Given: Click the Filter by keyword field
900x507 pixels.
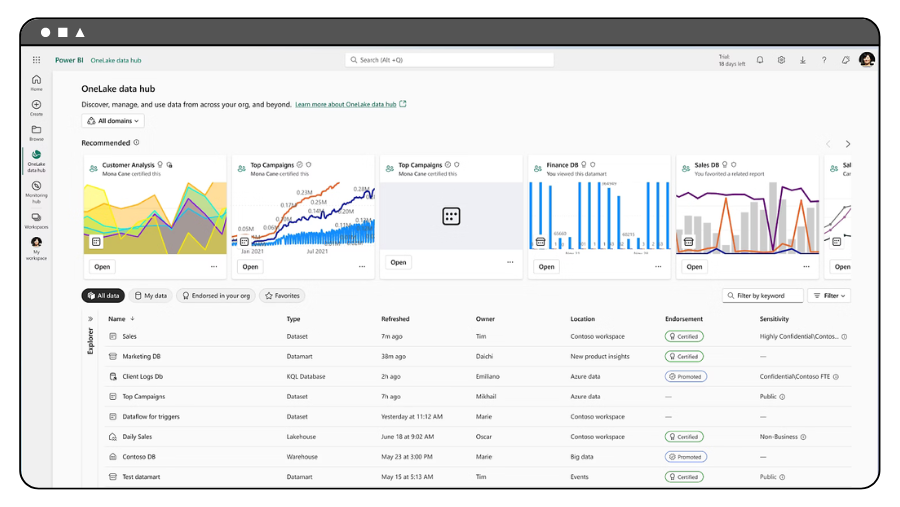Looking at the screenshot, I should point(763,296).
